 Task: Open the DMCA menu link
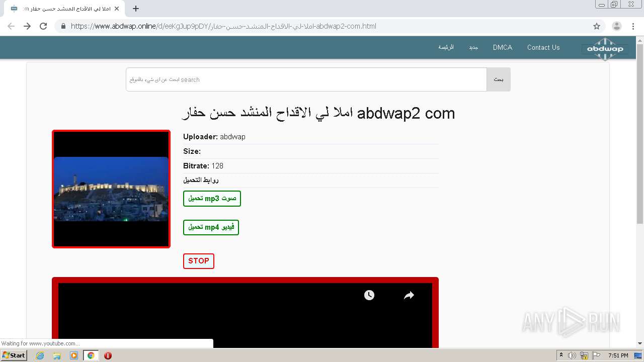(x=503, y=47)
